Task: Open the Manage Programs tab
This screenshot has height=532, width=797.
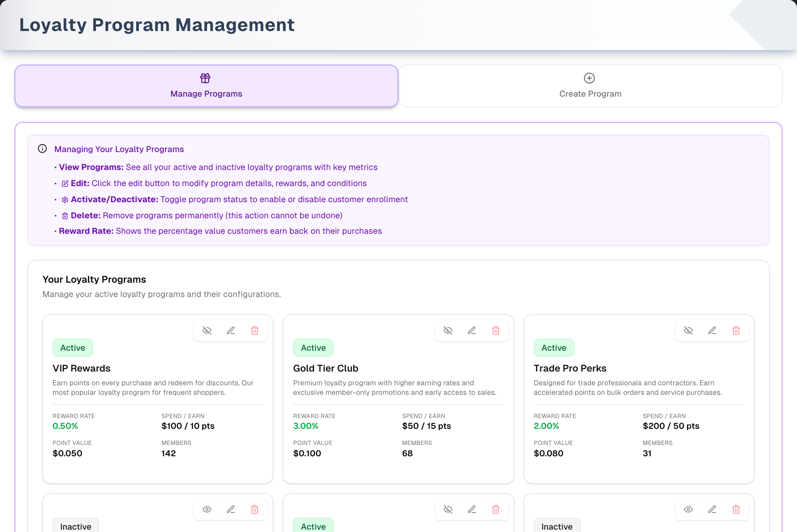Action: [206, 86]
